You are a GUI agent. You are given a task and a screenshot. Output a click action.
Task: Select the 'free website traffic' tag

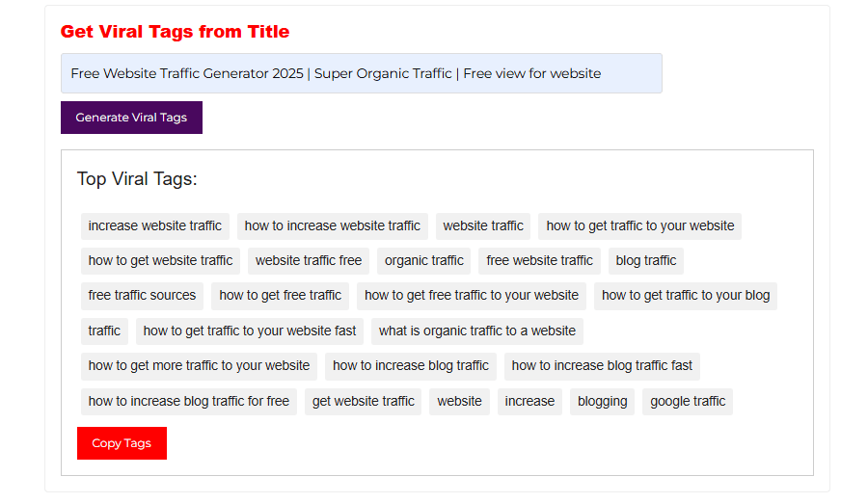point(540,260)
